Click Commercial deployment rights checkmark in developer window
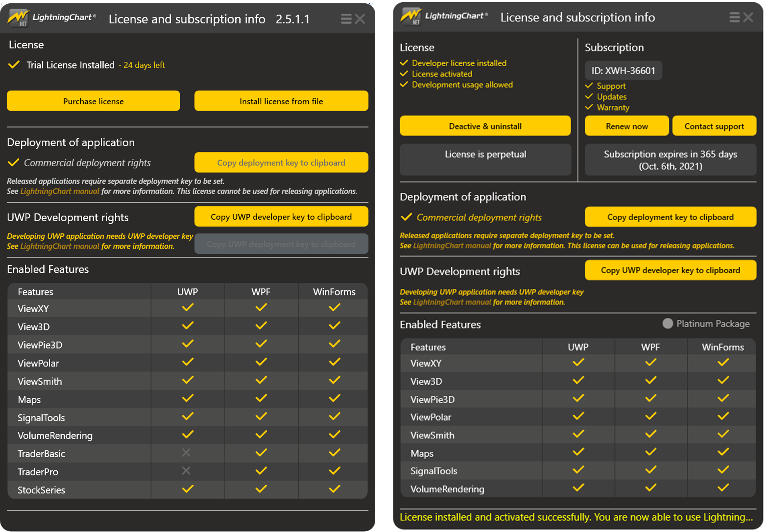766x532 pixels. [406, 217]
